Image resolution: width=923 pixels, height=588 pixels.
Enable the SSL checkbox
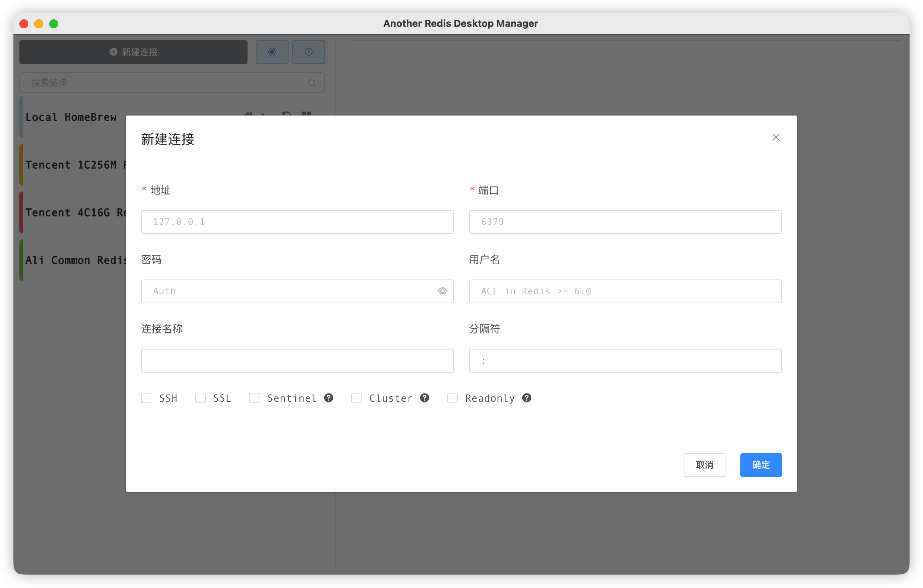(x=201, y=398)
